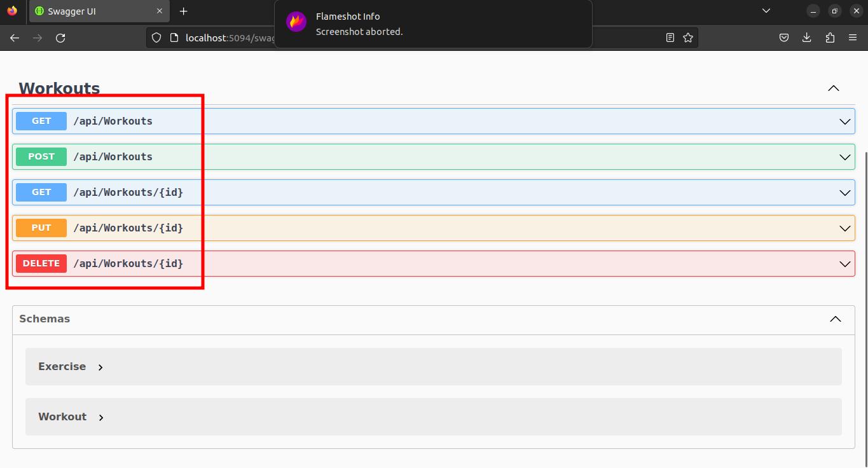Expand the DELETE /api/Workouts/{id} endpoint
Viewport: 868px width, 468px height.
point(844,264)
